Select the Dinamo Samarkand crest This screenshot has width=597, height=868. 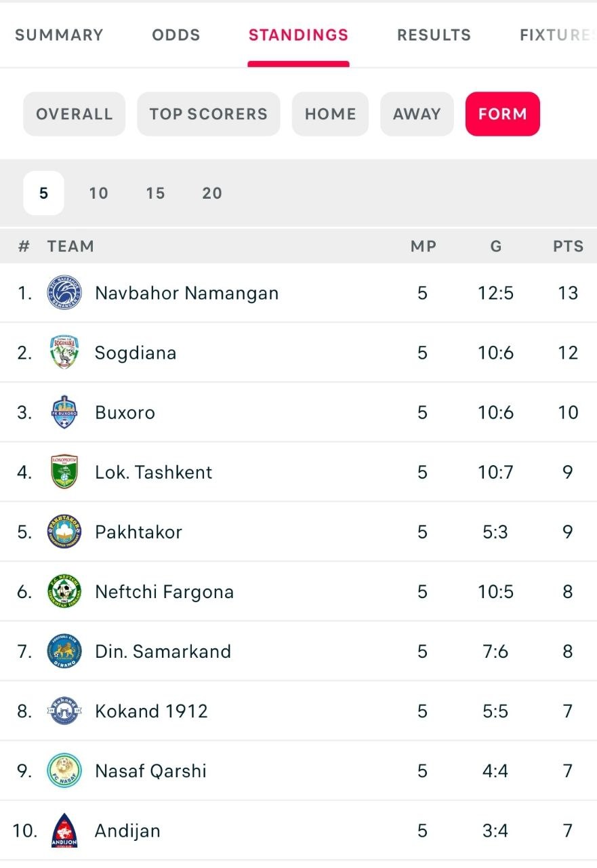[x=64, y=651]
